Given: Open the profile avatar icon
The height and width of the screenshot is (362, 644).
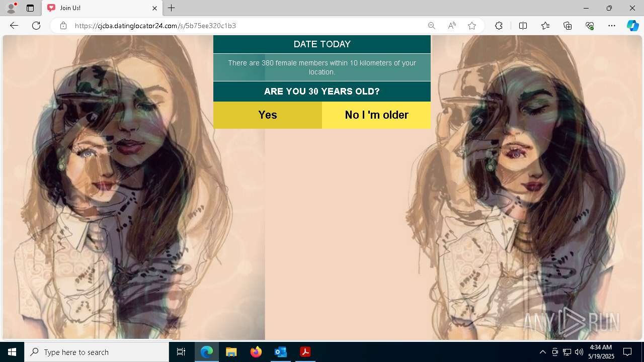Looking at the screenshot, I should (x=11, y=8).
